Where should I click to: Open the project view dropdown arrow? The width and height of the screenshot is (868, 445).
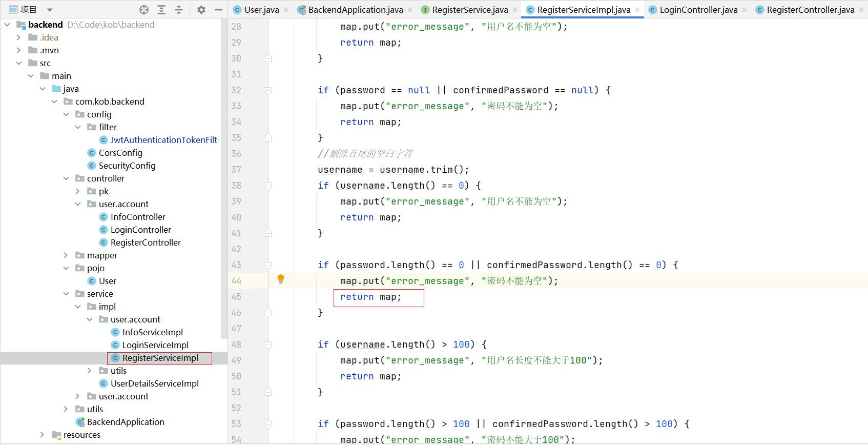(50, 10)
